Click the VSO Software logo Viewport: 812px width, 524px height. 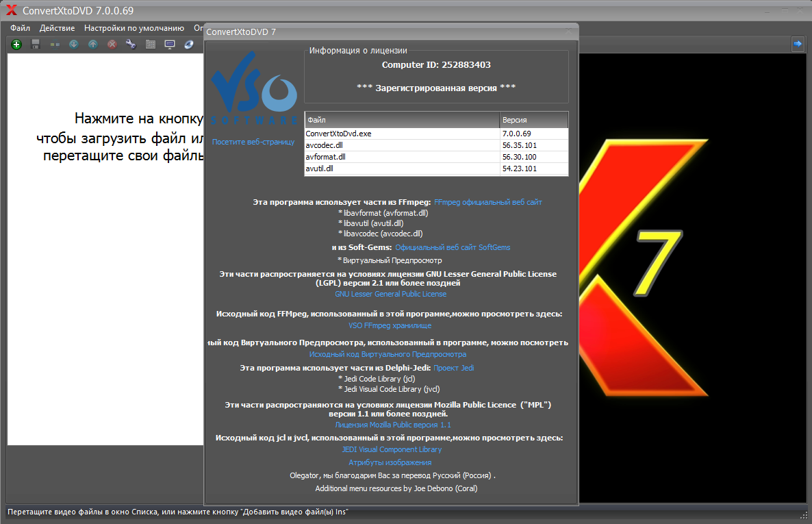coord(254,88)
